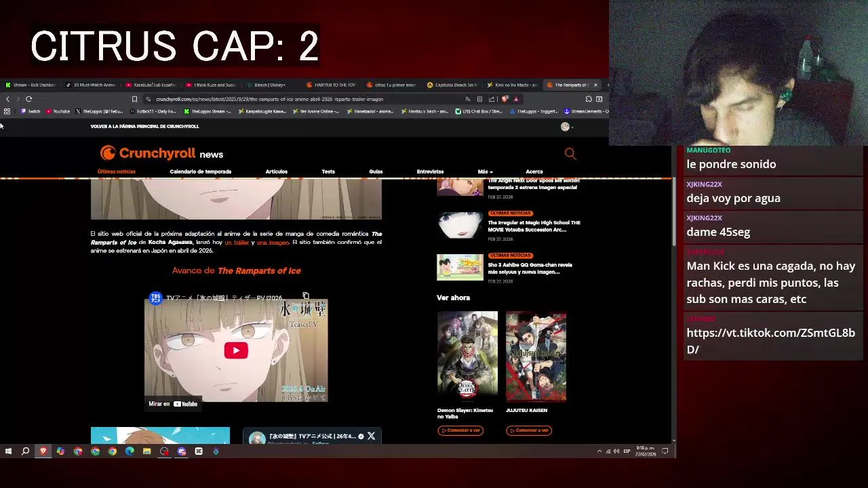Open the notifications center icon
The height and width of the screenshot is (488, 868).
tap(665, 451)
